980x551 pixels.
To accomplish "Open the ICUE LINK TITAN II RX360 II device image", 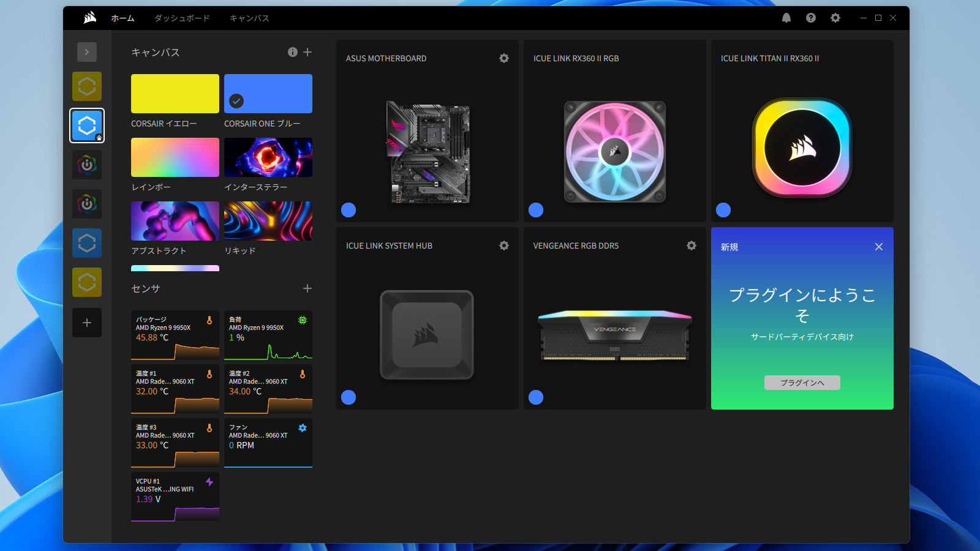I will coord(802,148).
